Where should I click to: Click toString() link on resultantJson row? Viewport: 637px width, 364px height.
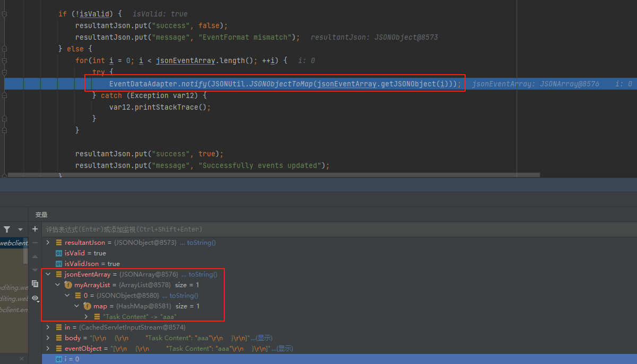pos(202,243)
